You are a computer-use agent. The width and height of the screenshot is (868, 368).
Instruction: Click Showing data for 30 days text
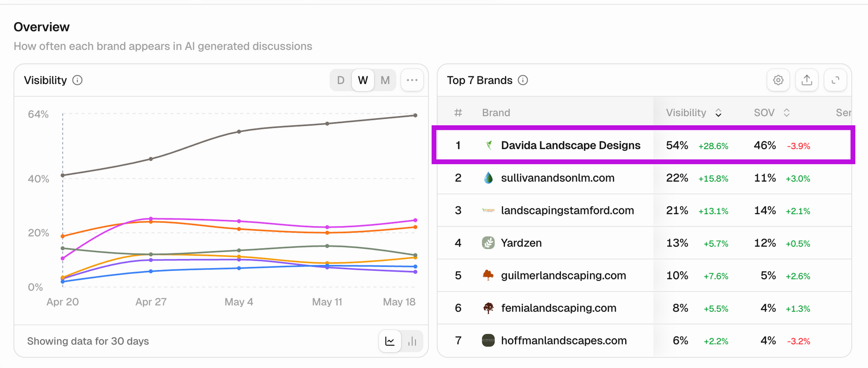88,341
